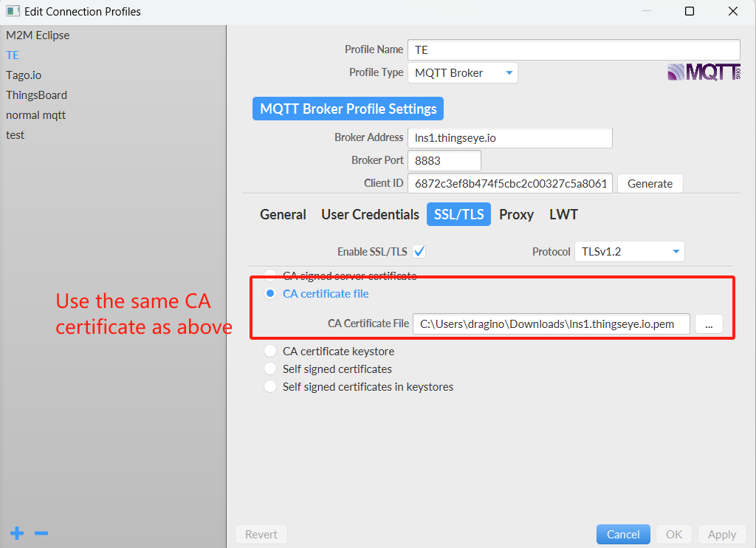The height and width of the screenshot is (548, 756).
Task: Select the TE profile in list
Action: pyautogui.click(x=13, y=55)
